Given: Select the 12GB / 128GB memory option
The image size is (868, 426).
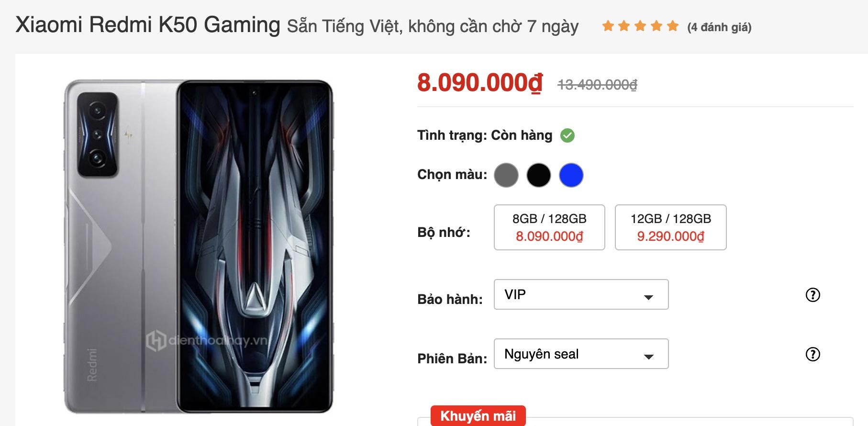Looking at the screenshot, I should [671, 227].
